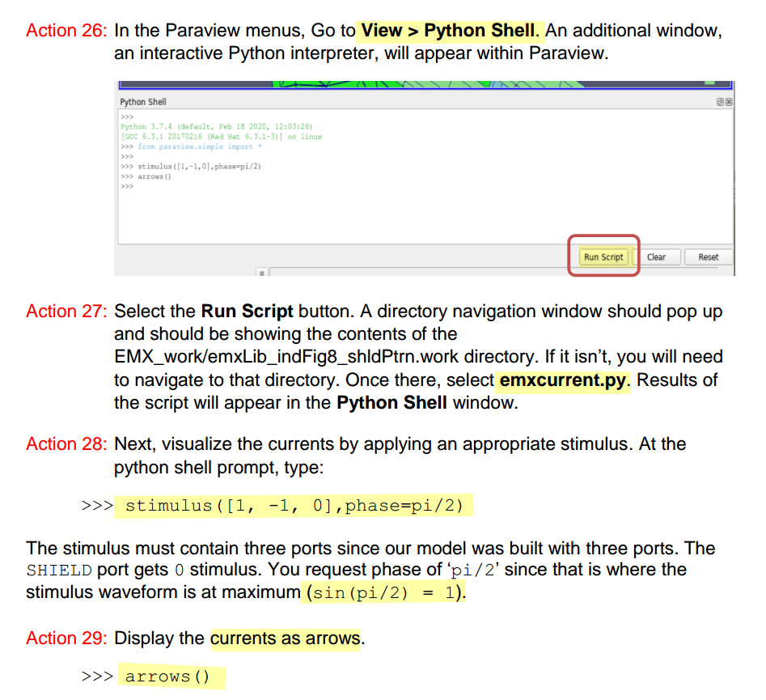Click the Reset button in Python Shell
Viewport: 766px width, 700px height.
coord(708,257)
